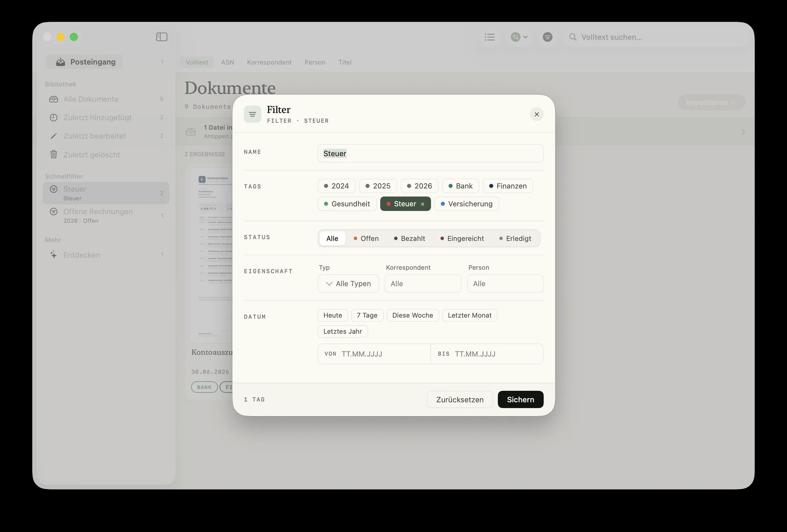Viewport: 787px width, 532px height.
Task: Click the BANK tag on document card
Action: coord(204,387)
